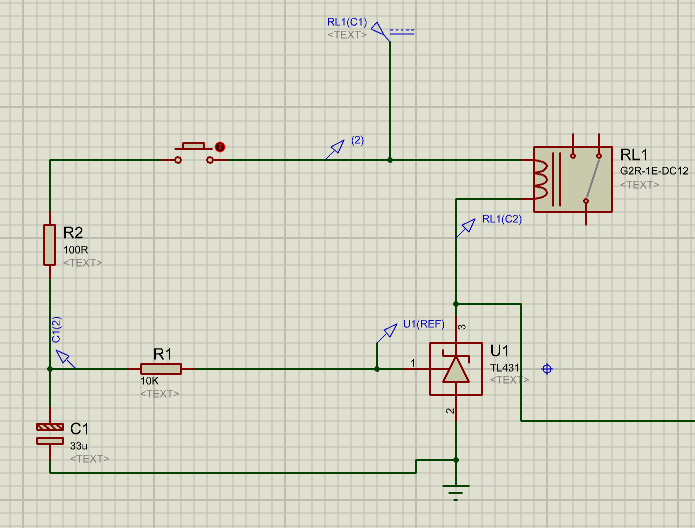Click the ground terminal symbol
Viewport: 695px width, 528px height.
pos(456,489)
